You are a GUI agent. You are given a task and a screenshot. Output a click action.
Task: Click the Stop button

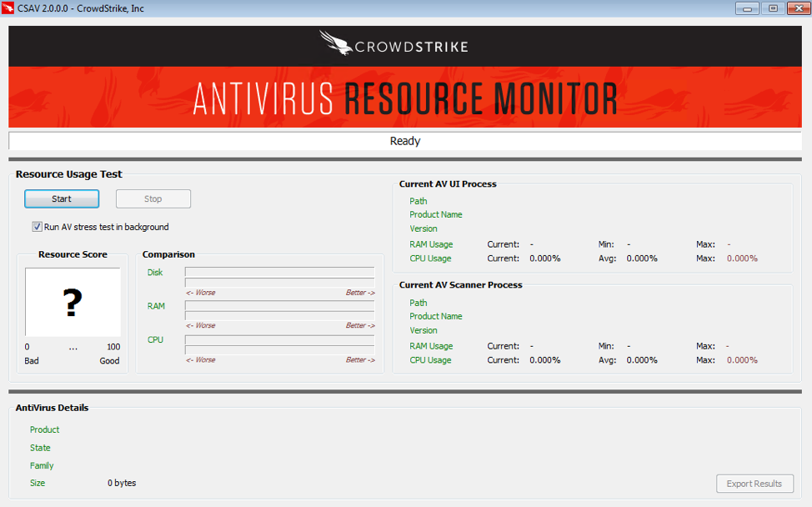pos(153,198)
